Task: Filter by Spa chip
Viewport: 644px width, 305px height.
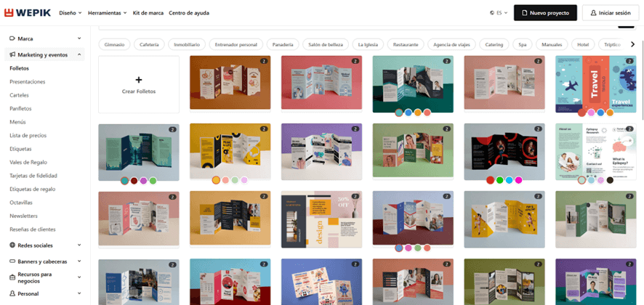Action: point(523,44)
